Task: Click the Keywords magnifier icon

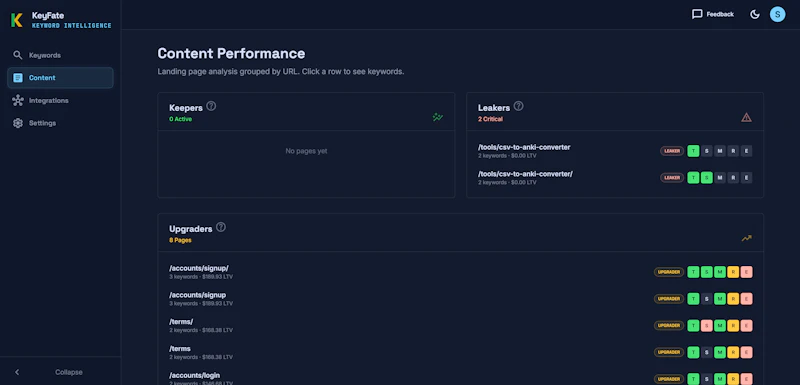Action: (18, 55)
